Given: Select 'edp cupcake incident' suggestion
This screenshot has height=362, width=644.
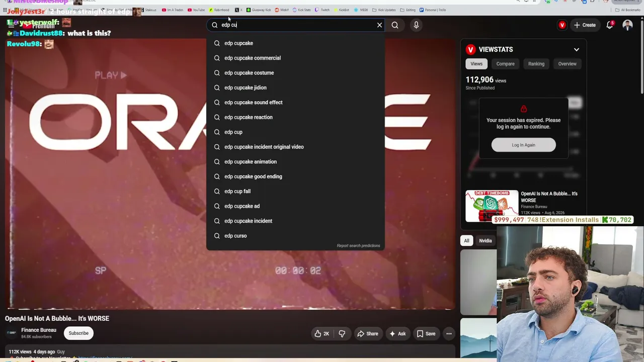Looking at the screenshot, I should click(295, 221).
